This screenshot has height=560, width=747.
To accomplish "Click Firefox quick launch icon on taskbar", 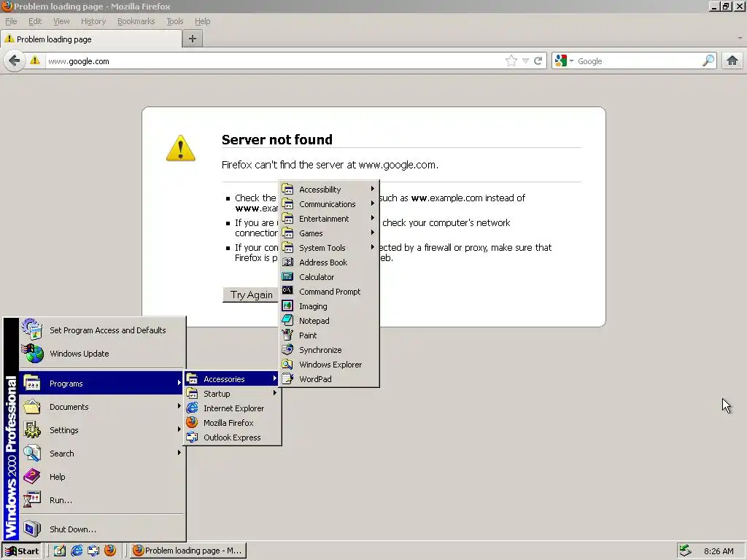I will pyautogui.click(x=110, y=551).
